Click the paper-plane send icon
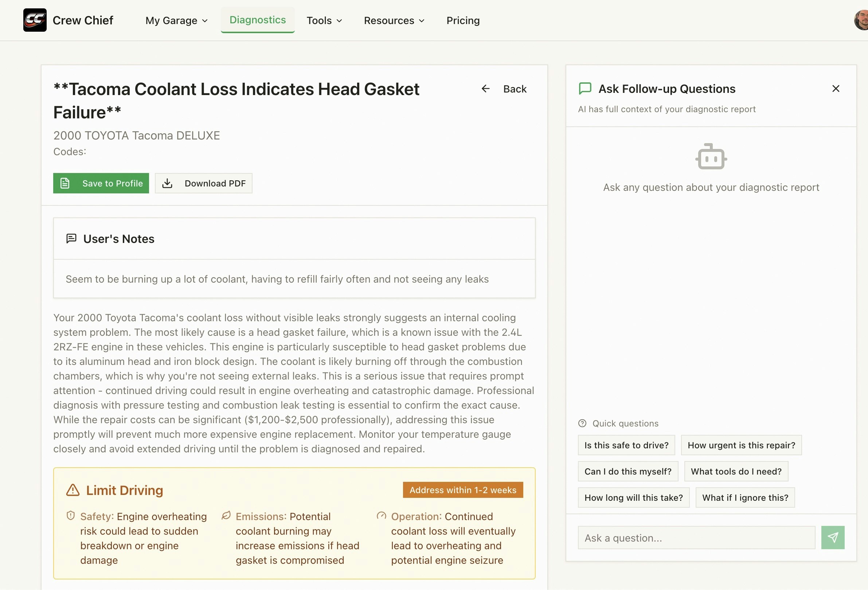 click(x=833, y=538)
